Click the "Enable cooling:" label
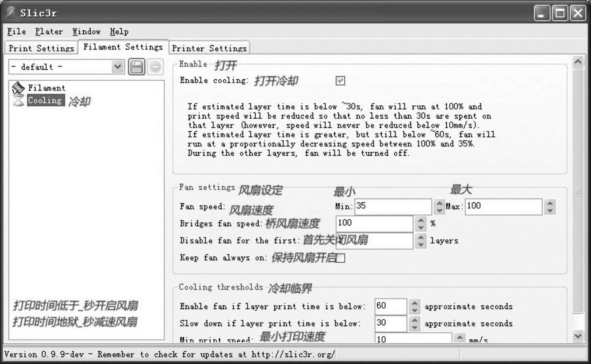This screenshot has width=591, height=364. 214,81
